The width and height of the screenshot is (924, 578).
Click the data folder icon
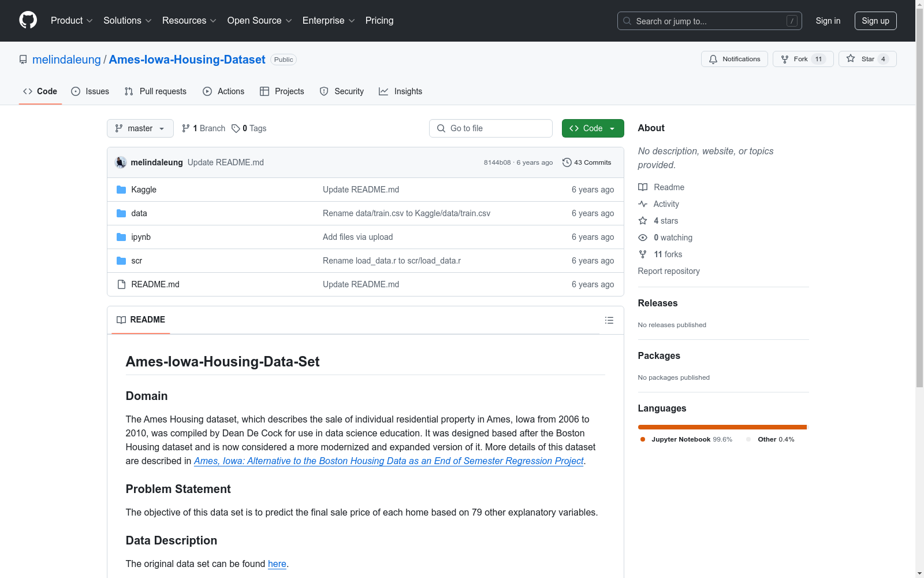tap(121, 213)
